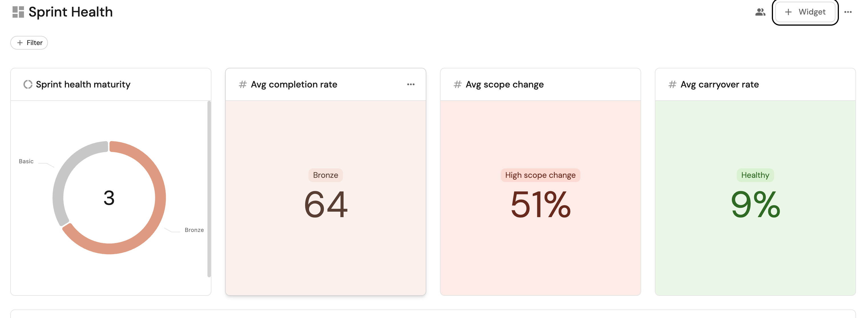Open the sharing people icon
Viewport: 868px width, 318px height.
(x=760, y=12)
